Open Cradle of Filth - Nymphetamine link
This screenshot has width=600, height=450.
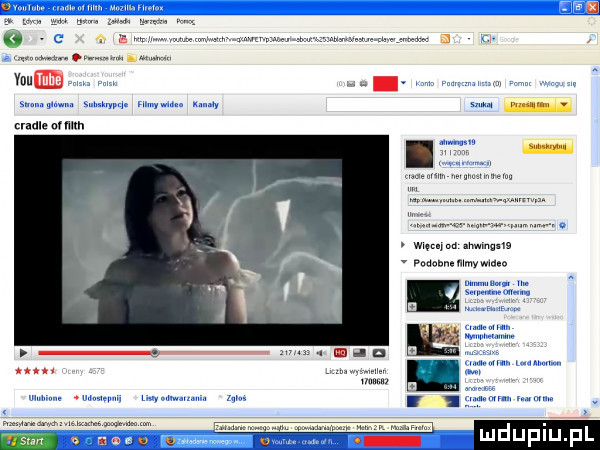(x=489, y=332)
